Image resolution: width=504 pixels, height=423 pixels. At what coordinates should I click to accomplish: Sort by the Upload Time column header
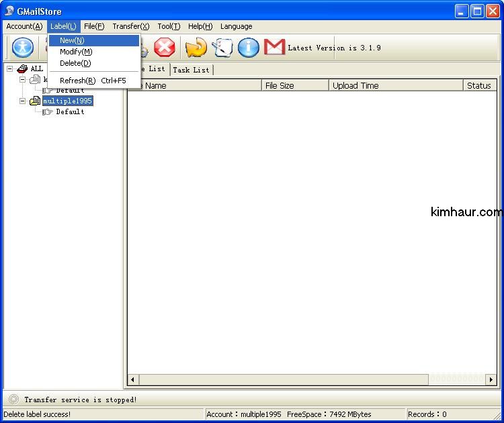coord(355,85)
